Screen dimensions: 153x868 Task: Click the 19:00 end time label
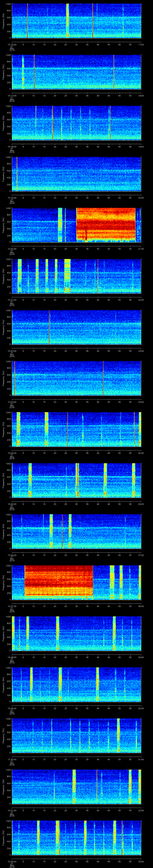[141, 147]
